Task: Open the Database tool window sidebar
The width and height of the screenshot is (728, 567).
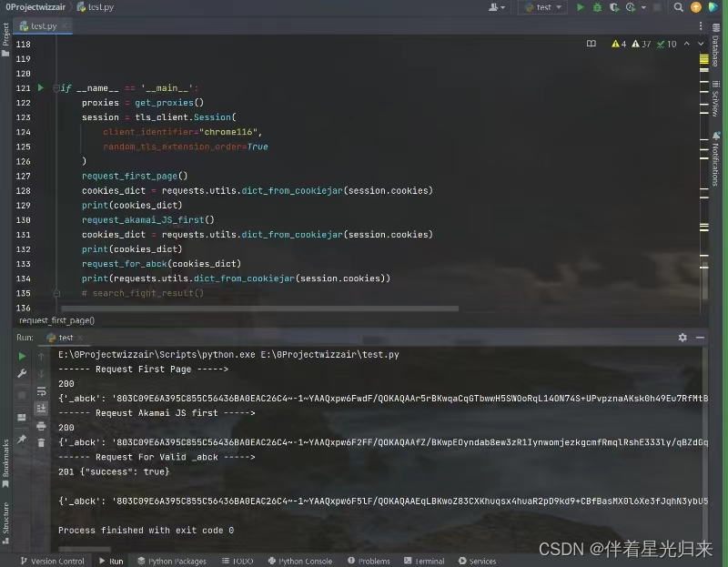Action: (715, 45)
